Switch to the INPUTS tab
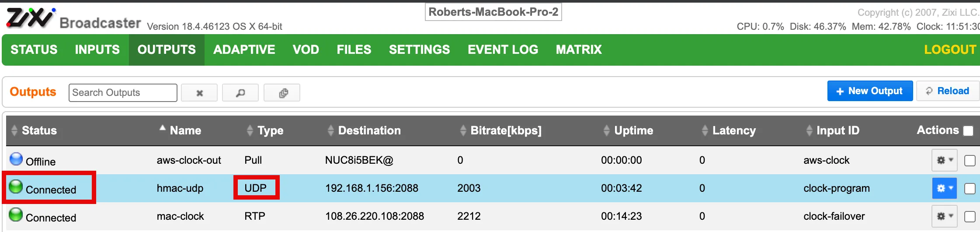The image size is (980, 232). (97, 49)
